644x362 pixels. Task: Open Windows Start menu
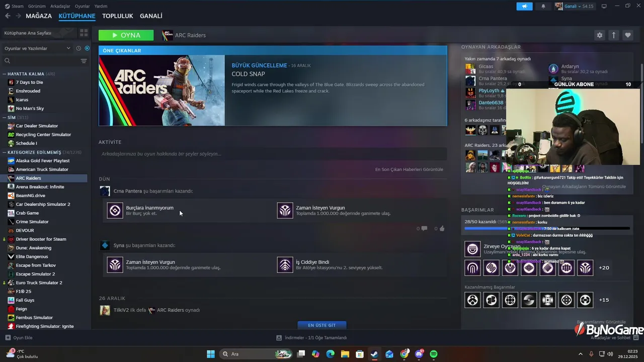(211, 354)
